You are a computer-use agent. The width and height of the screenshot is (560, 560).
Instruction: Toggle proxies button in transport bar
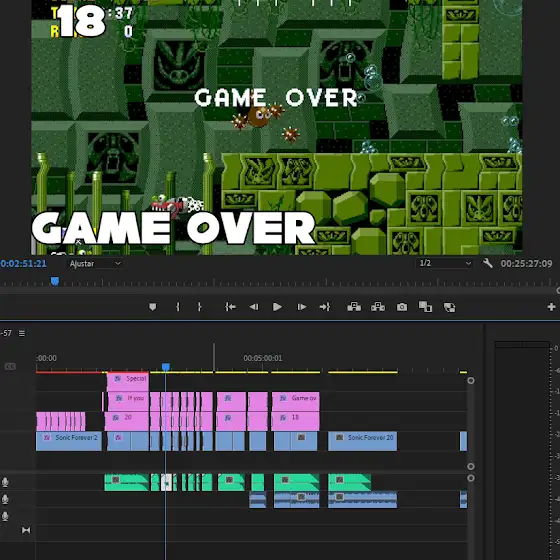449,307
